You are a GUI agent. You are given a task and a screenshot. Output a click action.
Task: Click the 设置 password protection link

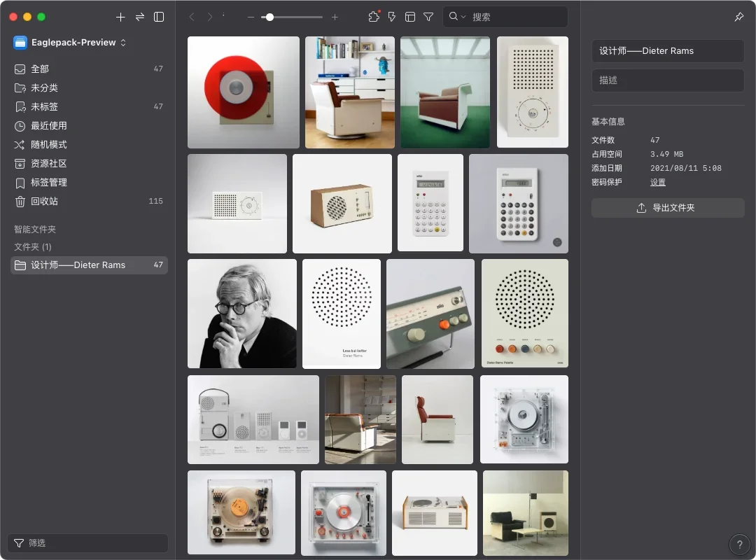click(x=657, y=183)
